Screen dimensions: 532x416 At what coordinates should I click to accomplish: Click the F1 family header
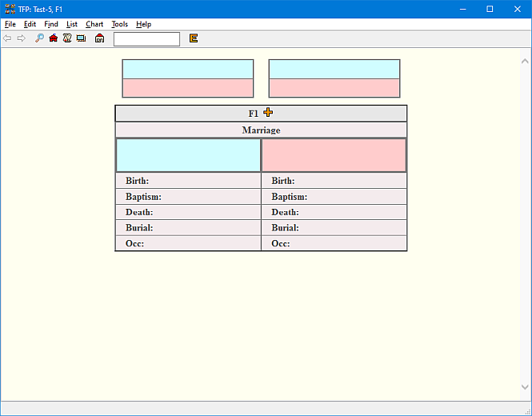coord(261,114)
